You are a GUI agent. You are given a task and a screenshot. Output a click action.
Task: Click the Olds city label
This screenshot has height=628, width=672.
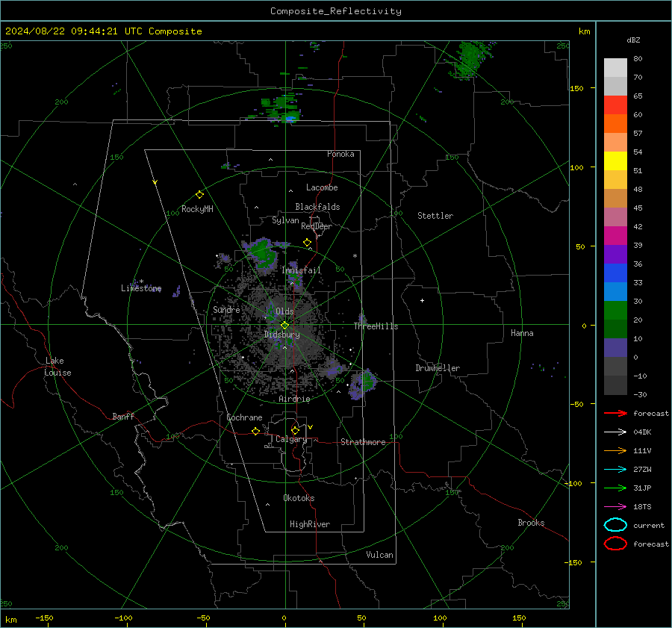click(x=284, y=311)
